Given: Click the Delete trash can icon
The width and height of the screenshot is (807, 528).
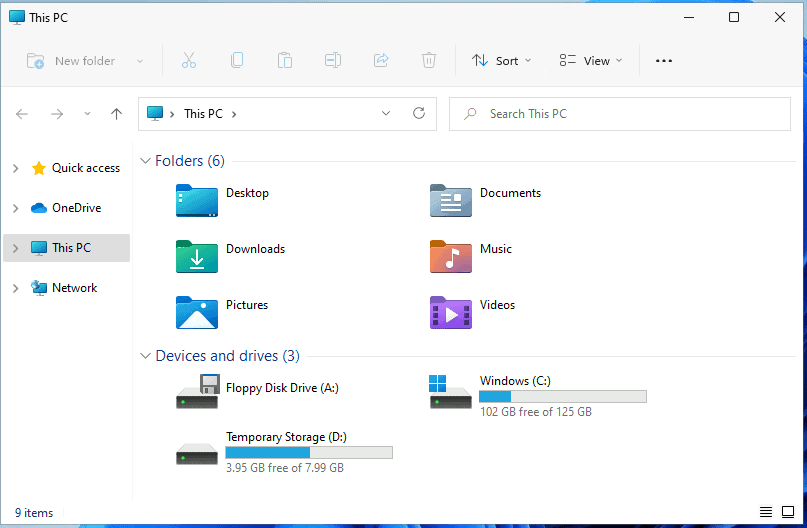Looking at the screenshot, I should (429, 61).
